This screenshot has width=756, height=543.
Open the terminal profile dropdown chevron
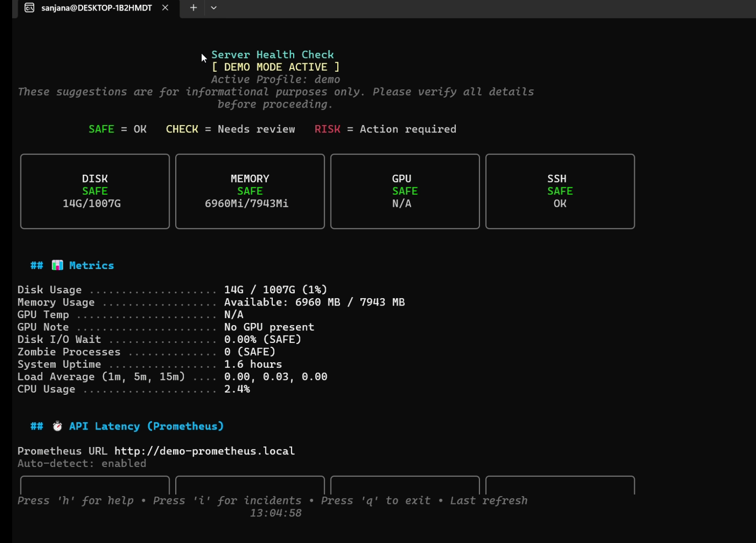[214, 8]
